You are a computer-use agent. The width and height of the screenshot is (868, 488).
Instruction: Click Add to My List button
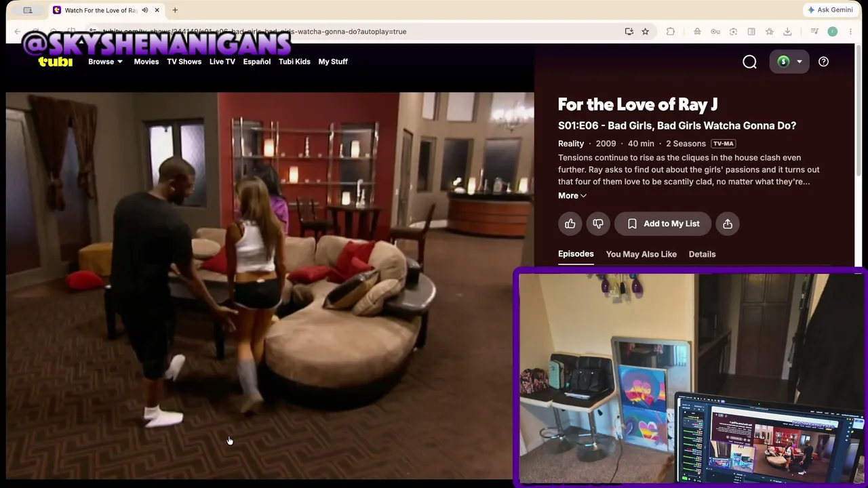click(663, 224)
